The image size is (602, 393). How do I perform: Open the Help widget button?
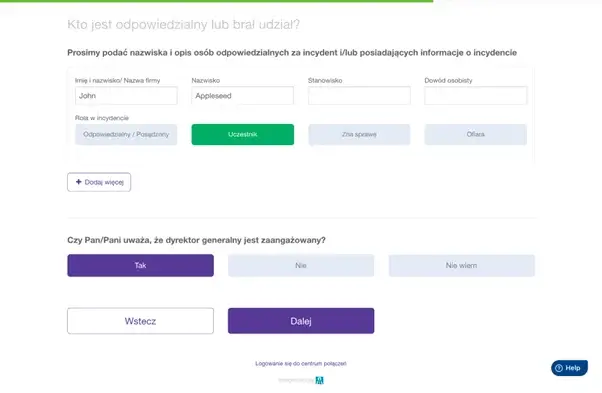(569, 368)
